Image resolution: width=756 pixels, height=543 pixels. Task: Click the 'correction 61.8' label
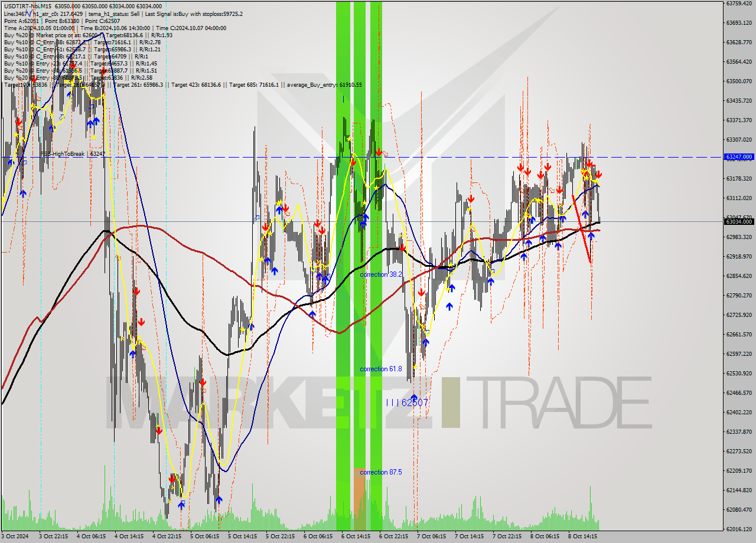381,369
